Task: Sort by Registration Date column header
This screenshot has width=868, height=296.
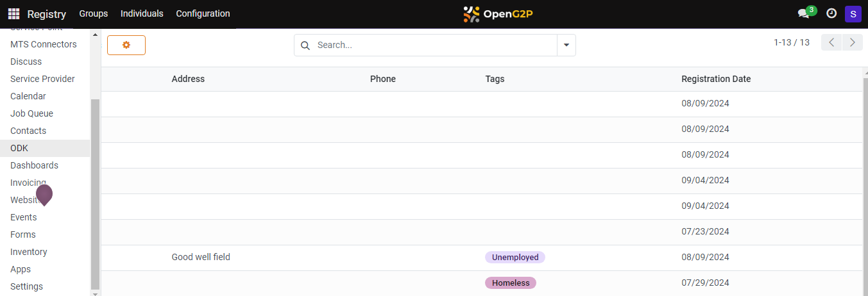Action: click(x=716, y=79)
